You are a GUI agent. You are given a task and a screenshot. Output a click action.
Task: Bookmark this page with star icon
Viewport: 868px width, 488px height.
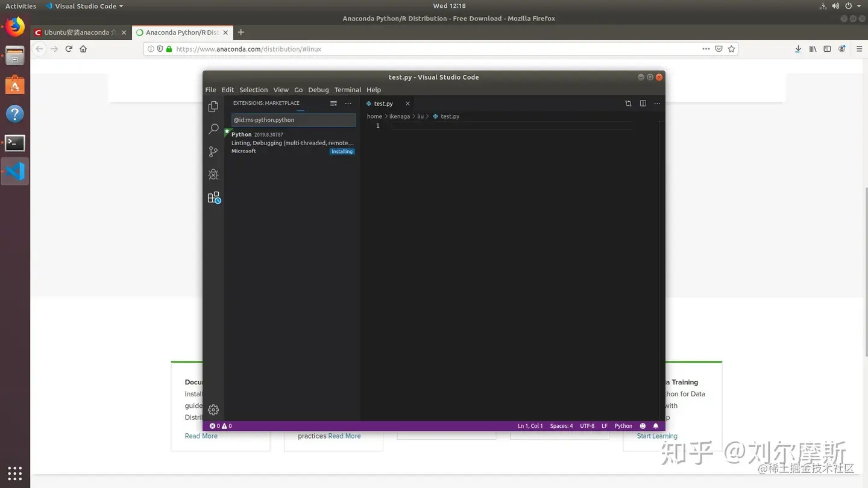[x=731, y=49]
